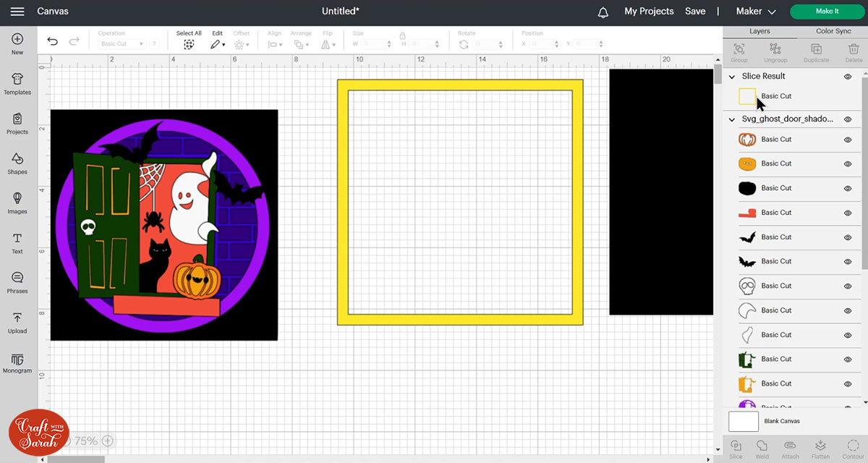Open the notifications bell
This screenshot has height=463, width=868.
pyautogui.click(x=603, y=12)
